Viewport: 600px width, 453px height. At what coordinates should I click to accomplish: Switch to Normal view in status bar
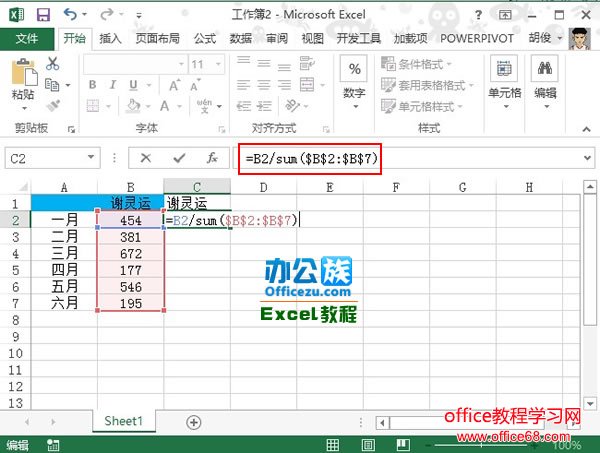click(x=332, y=445)
